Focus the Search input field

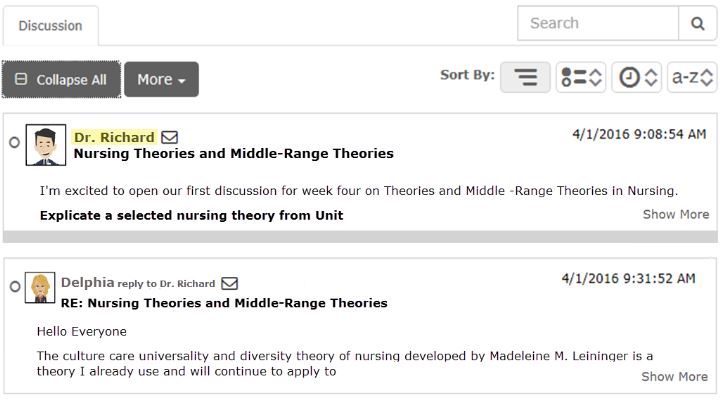pos(598,23)
